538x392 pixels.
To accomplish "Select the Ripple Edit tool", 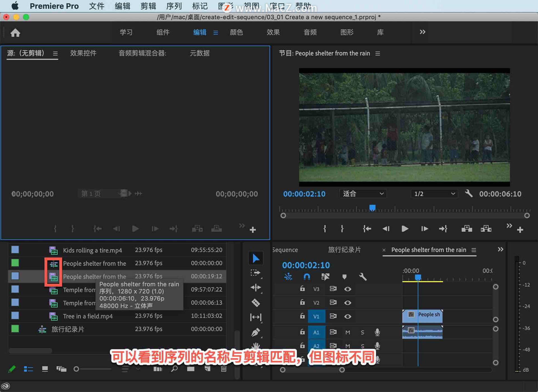I will coord(256,287).
